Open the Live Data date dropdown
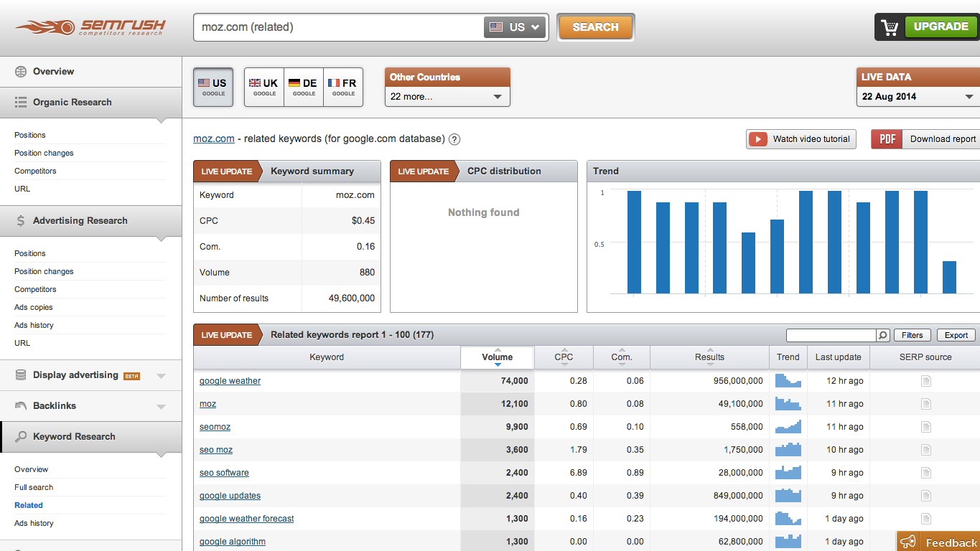Screen dimensions: 980x551 point(918,96)
